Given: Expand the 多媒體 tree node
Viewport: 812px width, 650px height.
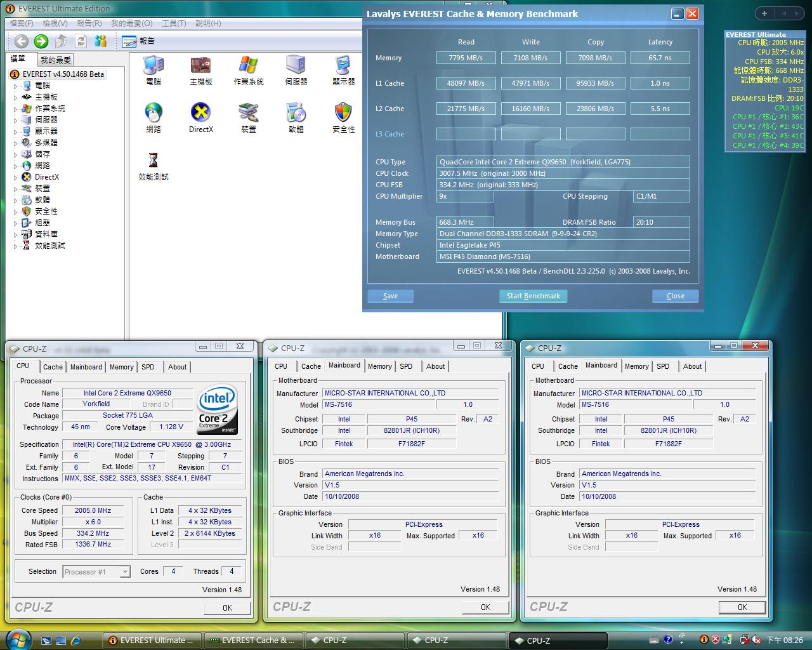Looking at the screenshot, I should 16,143.
